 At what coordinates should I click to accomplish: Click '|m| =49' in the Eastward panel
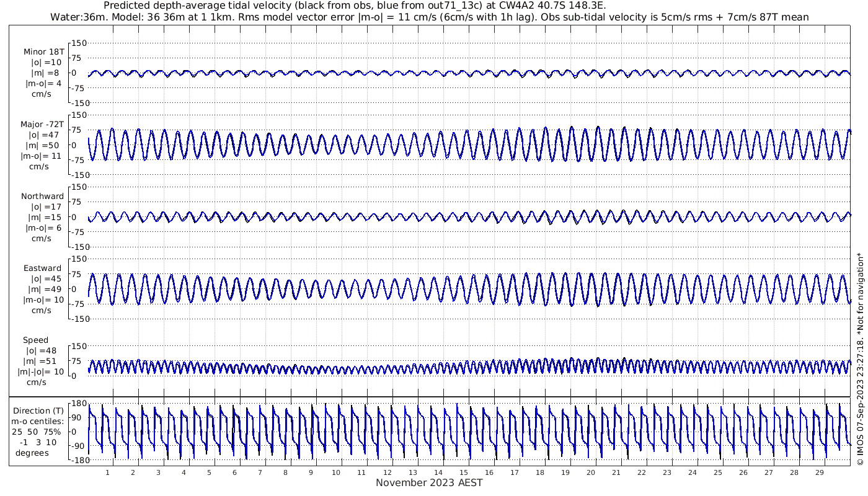click(44, 289)
